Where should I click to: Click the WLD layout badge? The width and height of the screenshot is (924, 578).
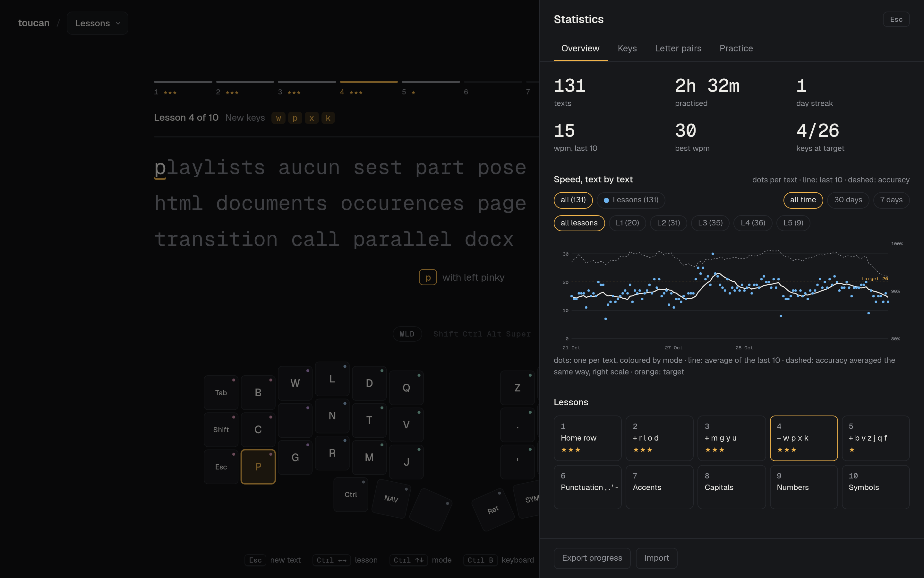(407, 334)
